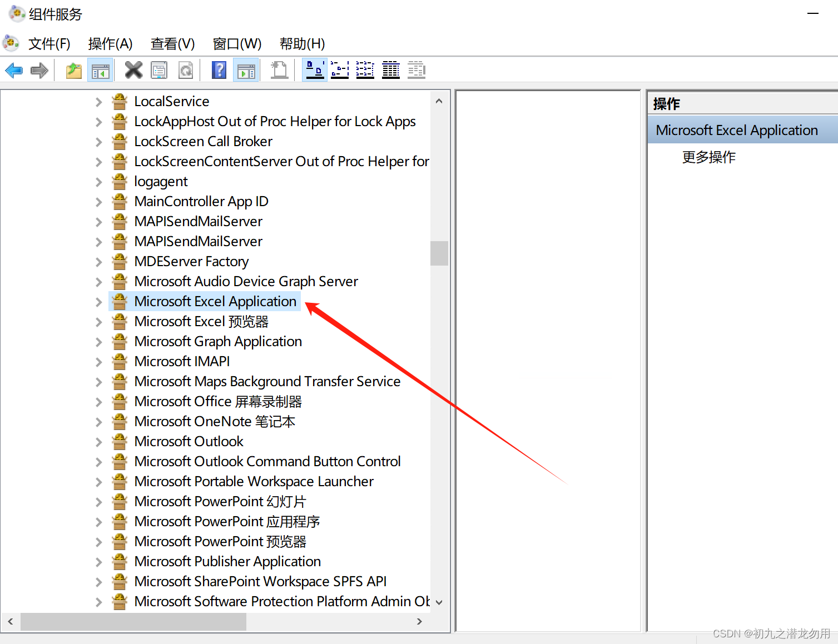Click the tree's vertical scrollbar down arrow
Screen dimensions: 838x644
tap(439, 602)
